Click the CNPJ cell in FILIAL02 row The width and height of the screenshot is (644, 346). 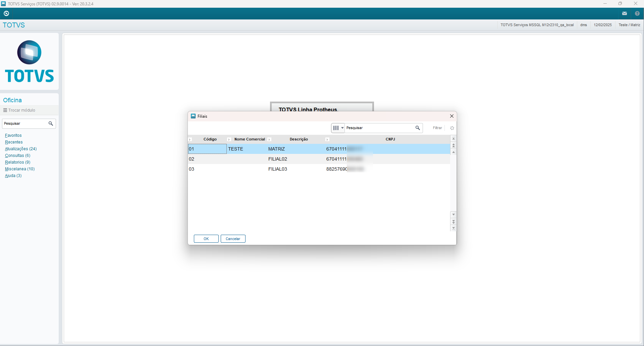[387, 159]
